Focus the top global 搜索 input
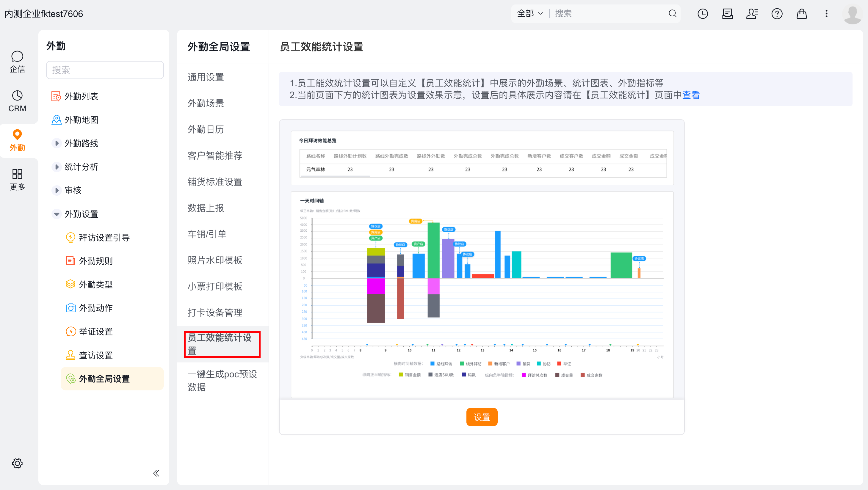The image size is (868, 490). tap(609, 13)
